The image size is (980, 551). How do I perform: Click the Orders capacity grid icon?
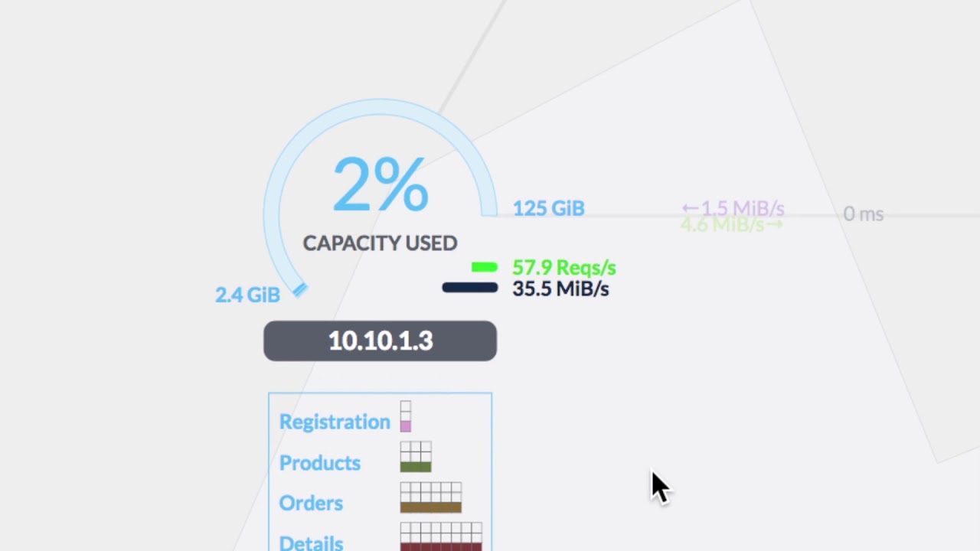point(431,497)
